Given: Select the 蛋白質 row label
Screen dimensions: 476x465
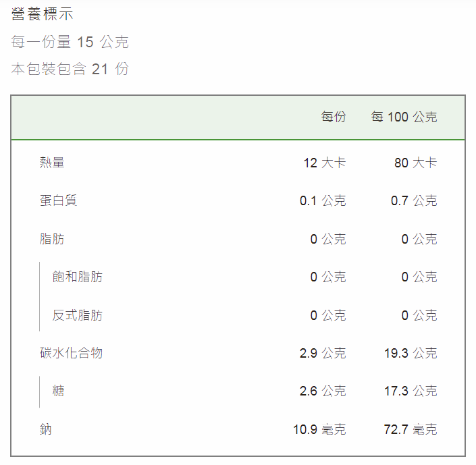Looking at the screenshot, I should (58, 200).
